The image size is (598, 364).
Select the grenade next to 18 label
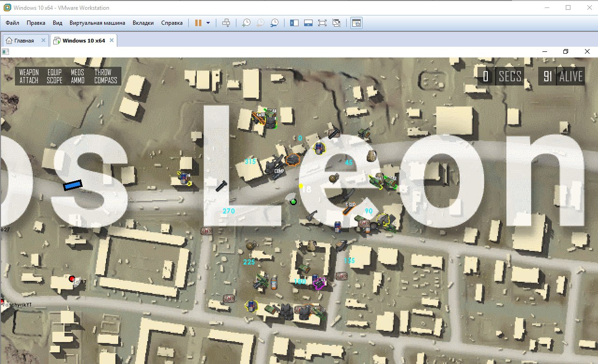pyautogui.click(x=334, y=178)
